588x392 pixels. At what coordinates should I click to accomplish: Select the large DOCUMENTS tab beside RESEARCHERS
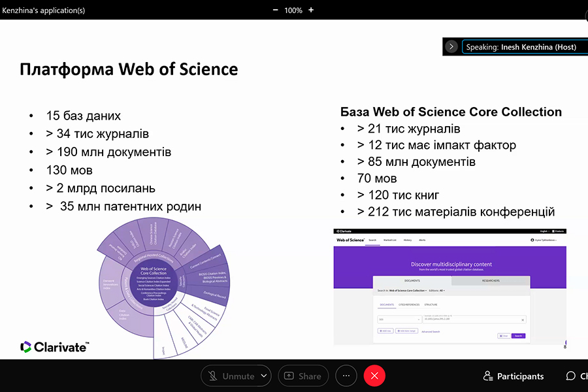(x=412, y=280)
